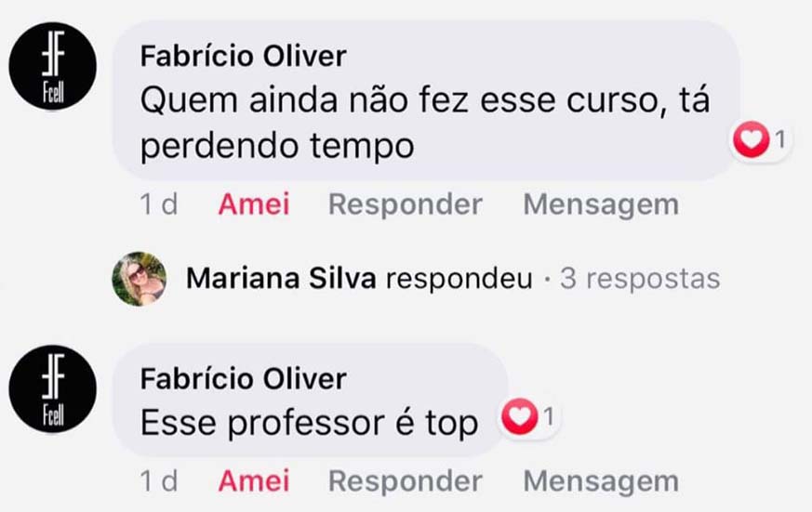Open Fcell avatar on first comment

[x=52, y=66]
